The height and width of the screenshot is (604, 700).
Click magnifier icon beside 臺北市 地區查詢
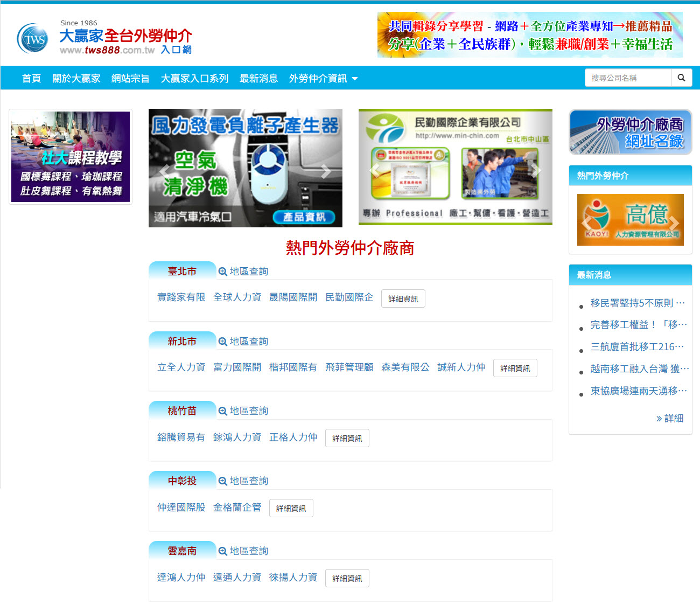point(222,272)
